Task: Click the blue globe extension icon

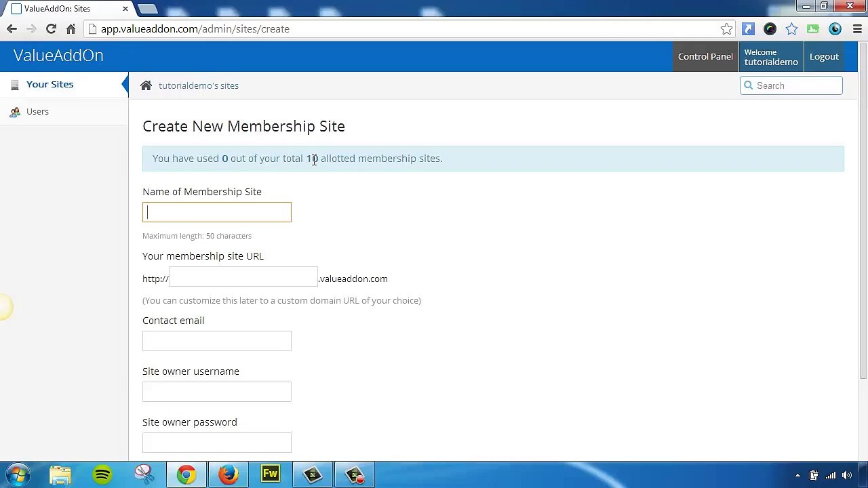Action: click(835, 29)
